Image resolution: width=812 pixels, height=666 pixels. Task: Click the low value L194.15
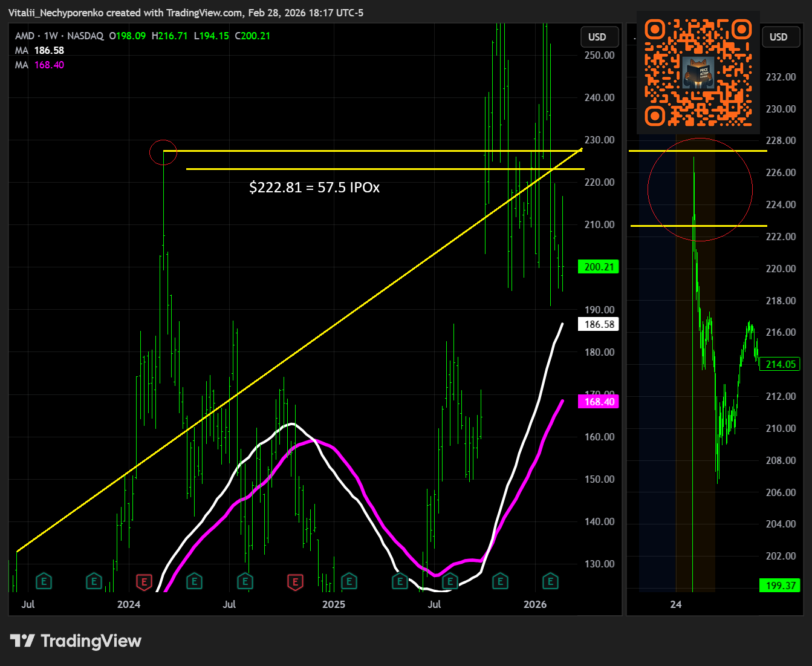(x=212, y=36)
